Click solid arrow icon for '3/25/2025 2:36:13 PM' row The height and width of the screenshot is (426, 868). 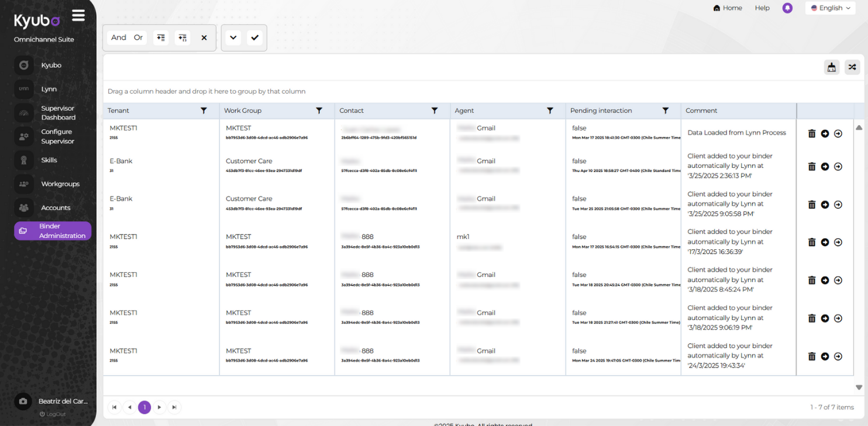pyautogui.click(x=825, y=166)
